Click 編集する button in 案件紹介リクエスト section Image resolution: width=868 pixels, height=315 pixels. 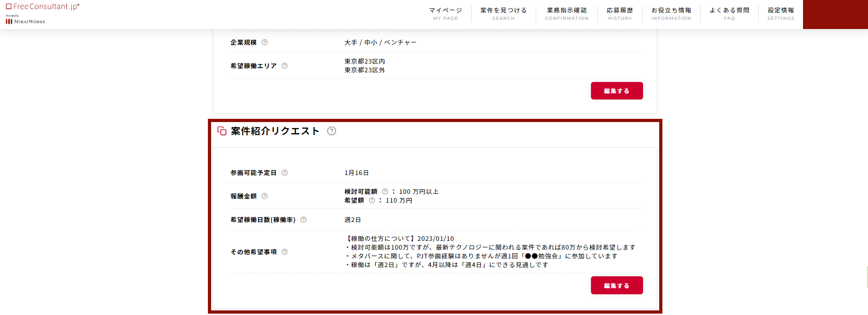point(617,286)
